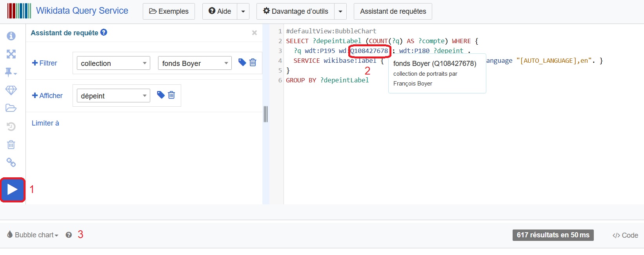Click the Davantage d'outils button

pyautogui.click(x=296, y=11)
